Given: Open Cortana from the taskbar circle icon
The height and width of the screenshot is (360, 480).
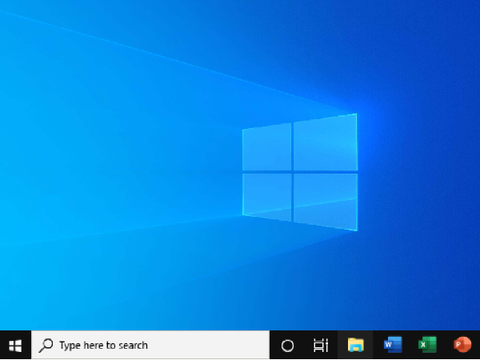Looking at the screenshot, I should click(287, 346).
